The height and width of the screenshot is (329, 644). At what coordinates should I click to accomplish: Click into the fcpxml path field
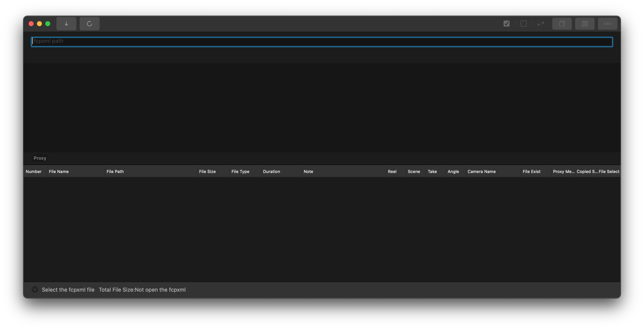click(x=322, y=42)
